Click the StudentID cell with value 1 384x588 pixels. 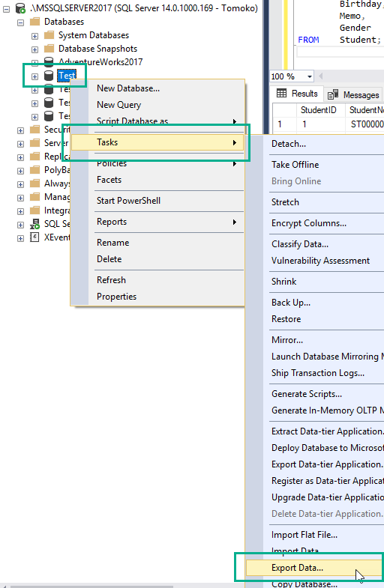320,124
